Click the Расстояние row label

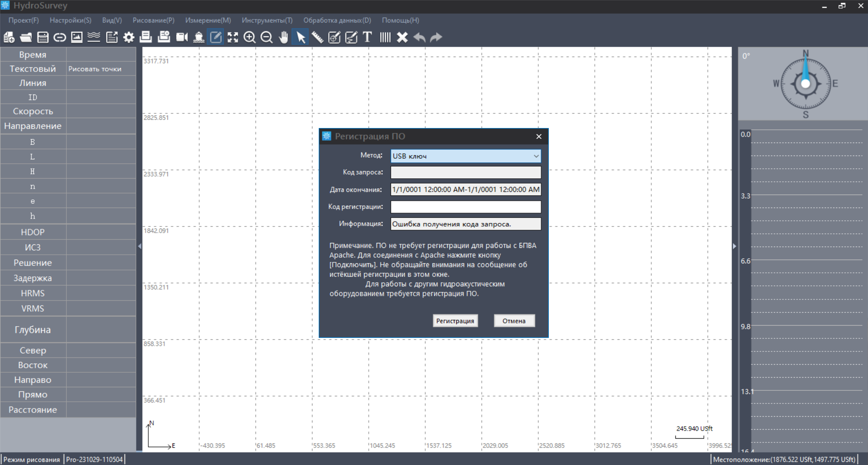point(33,410)
